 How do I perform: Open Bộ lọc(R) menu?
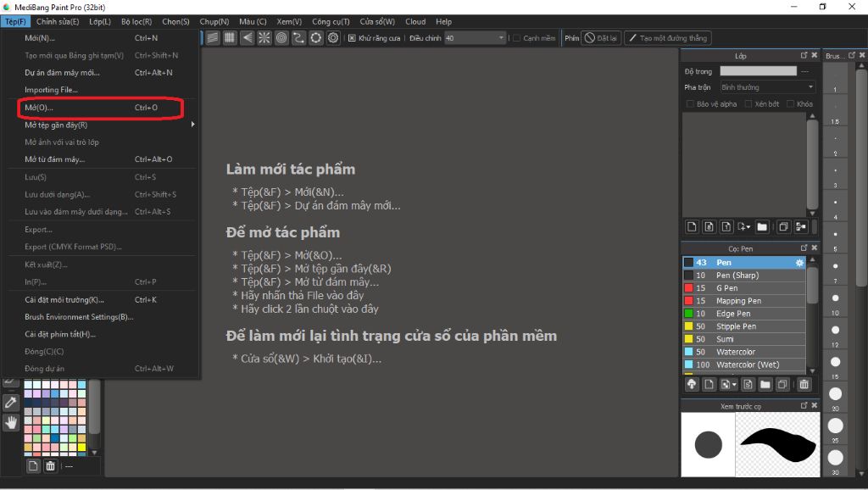click(136, 21)
